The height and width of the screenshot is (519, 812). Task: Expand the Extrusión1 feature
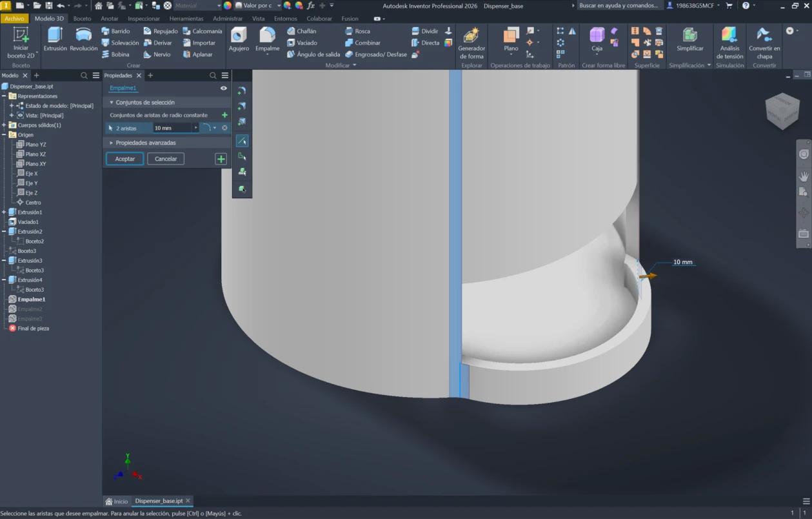pyautogui.click(x=5, y=212)
